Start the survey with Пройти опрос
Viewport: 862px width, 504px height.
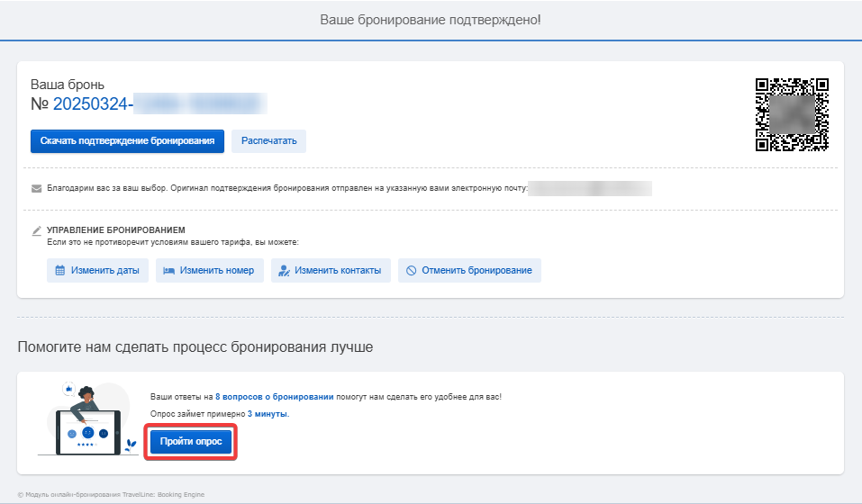click(191, 441)
